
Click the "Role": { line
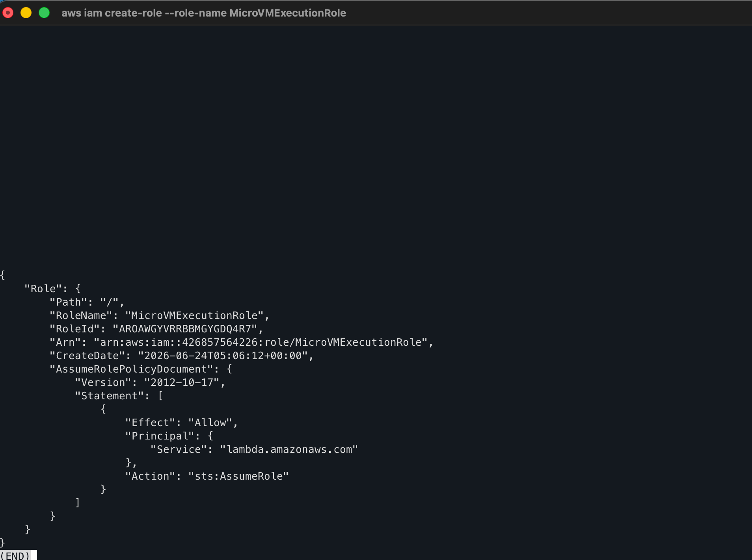coord(53,289)
